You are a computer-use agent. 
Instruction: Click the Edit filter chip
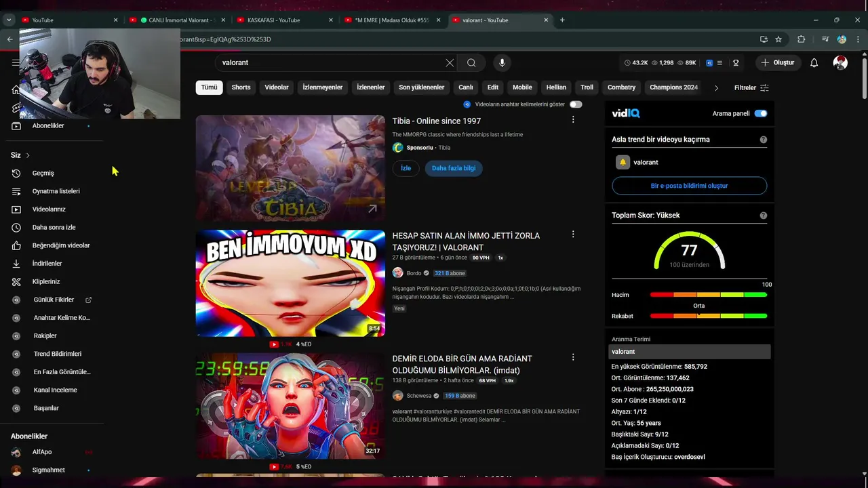pos(493,87)
